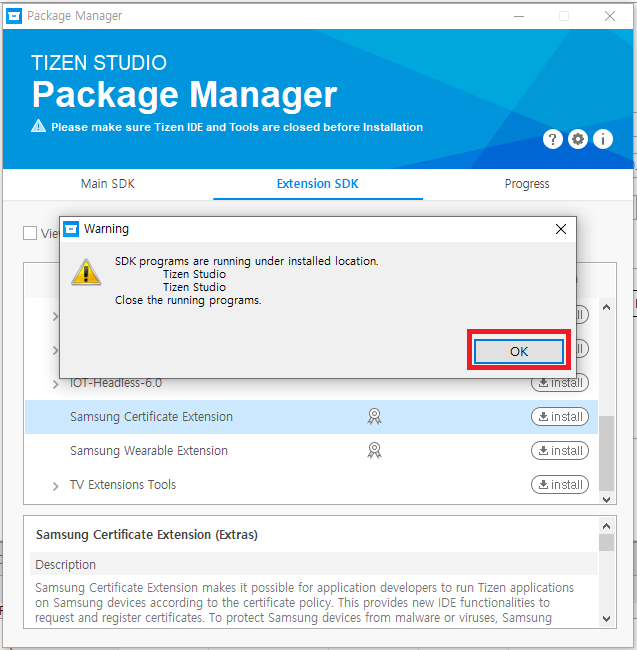Click the description panel scroll down arrow
Viewport: 637px width, 650px height.
[606, 618]
